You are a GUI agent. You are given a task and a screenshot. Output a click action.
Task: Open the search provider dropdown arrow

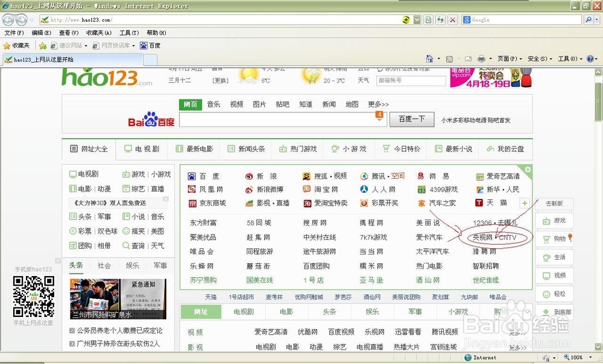point(597,20)
